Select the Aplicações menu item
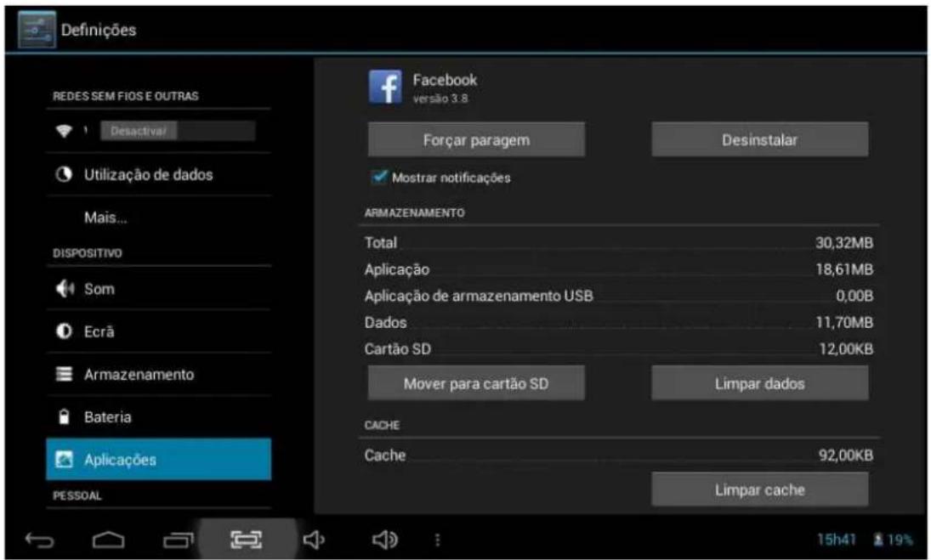Viewport: 931px width, 560px height. coord(158,459)
